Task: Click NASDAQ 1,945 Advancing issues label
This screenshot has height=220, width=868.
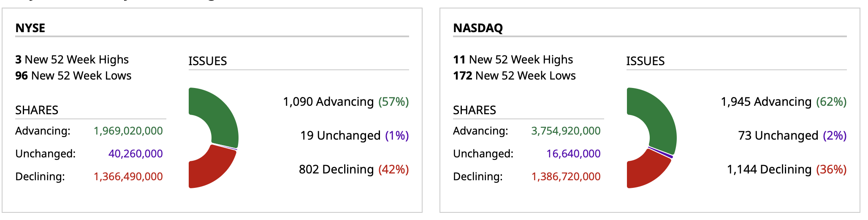Action: click(x=783, y=102)
